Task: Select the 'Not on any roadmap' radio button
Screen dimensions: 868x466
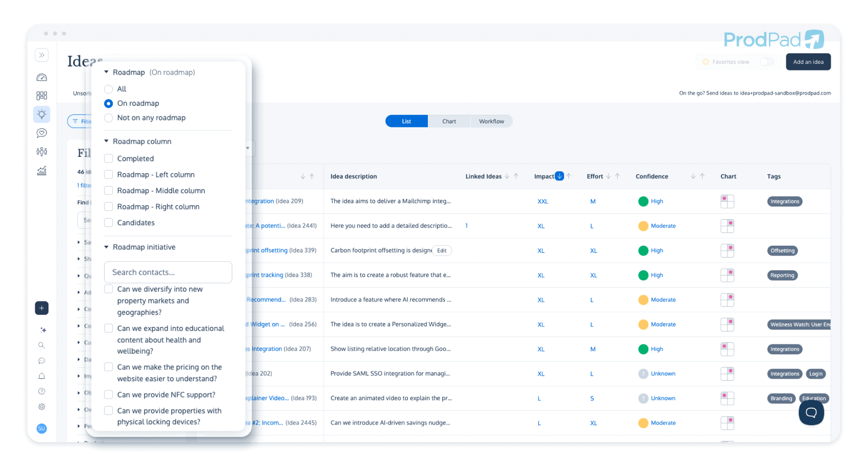Action: pyautogui.click(x=108, y=118)
